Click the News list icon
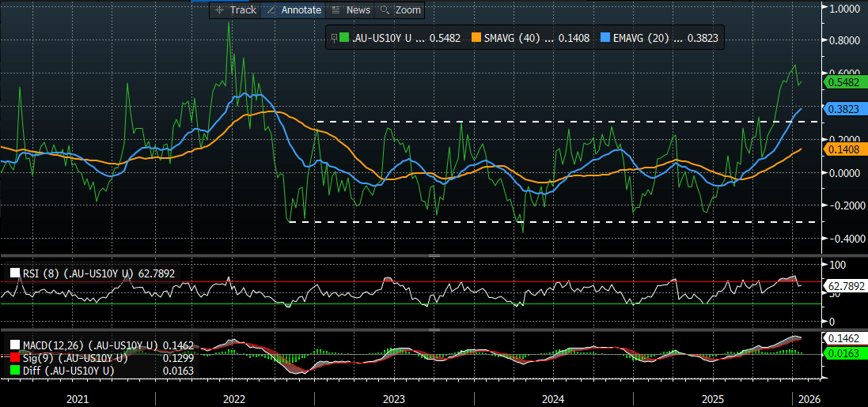Screen dimensions: 868x407 pos(335,10)
